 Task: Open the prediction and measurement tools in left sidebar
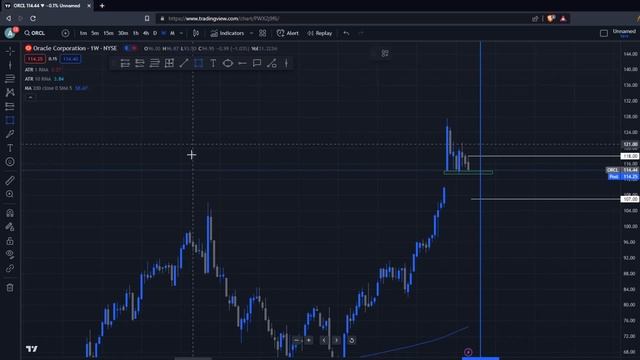pyautogui.click(x=10, y=106)
